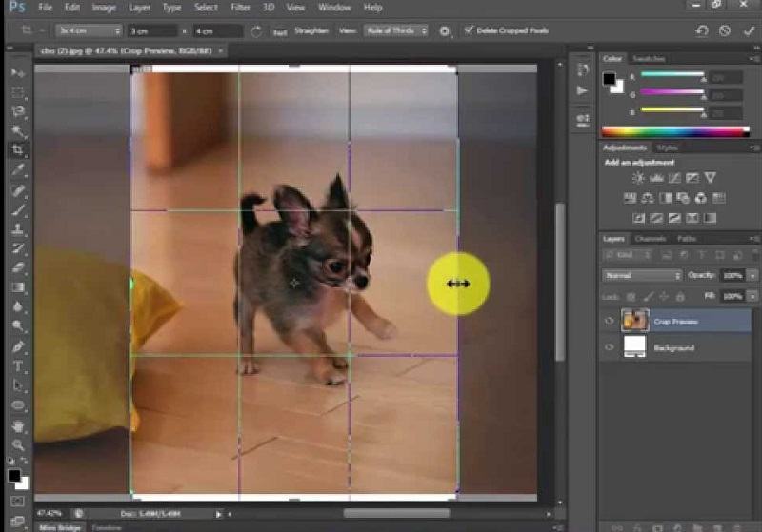This screenshot has width=762, height=532.
Task: Swap foreground and background colors in toolbox
Action: [25, 461]
